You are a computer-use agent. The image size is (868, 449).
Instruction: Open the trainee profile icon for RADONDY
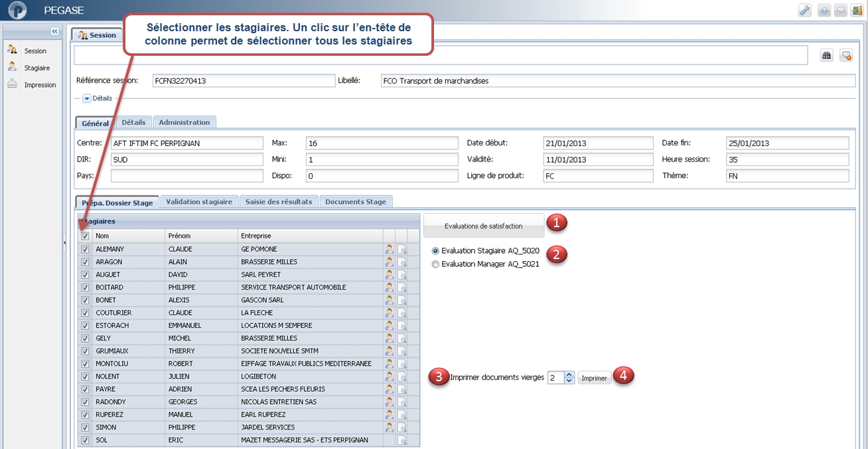[x=390, y=402]
